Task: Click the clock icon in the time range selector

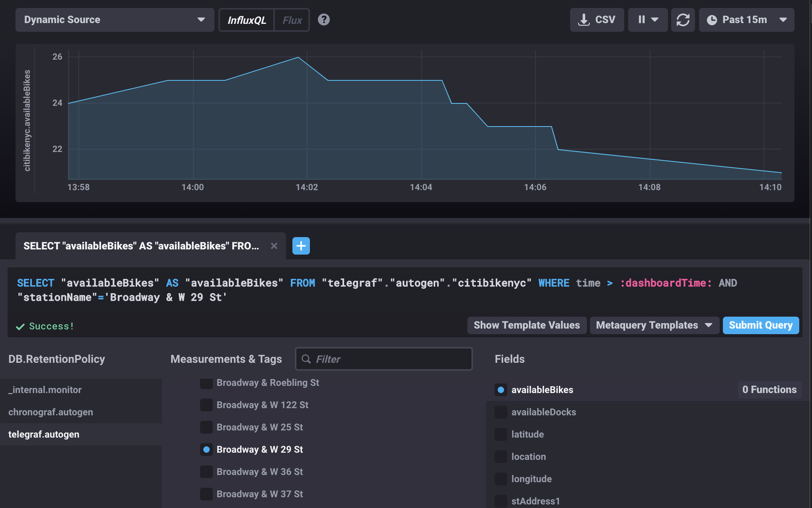Action: coord(712,20)
